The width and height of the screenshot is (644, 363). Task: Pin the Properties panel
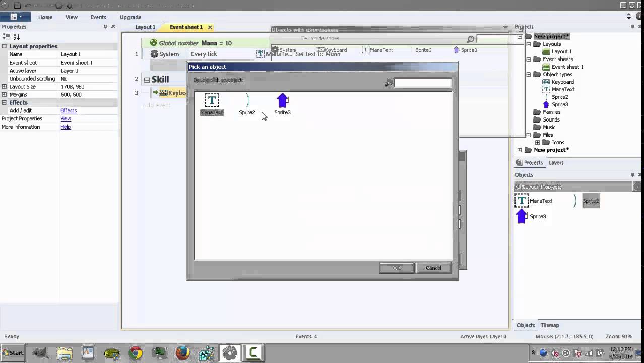(x=105, y=27)
